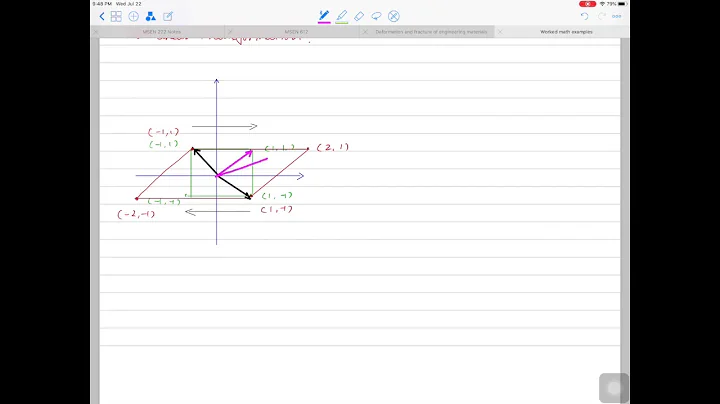
Task: Tap the add (plus) circle icon
Action: (134, 17)
